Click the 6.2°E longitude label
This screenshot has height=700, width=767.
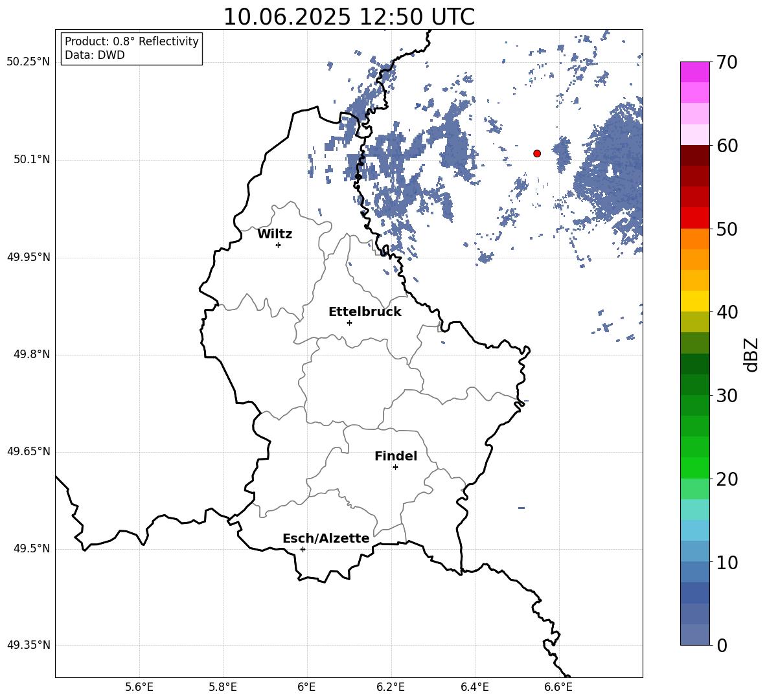(x=391, y=688)
